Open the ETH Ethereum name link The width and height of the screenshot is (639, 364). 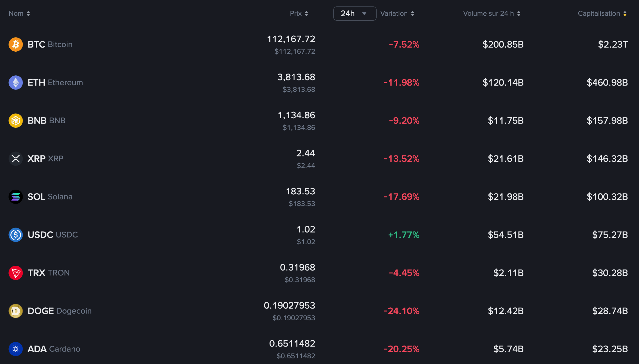[x=55, y=83]
